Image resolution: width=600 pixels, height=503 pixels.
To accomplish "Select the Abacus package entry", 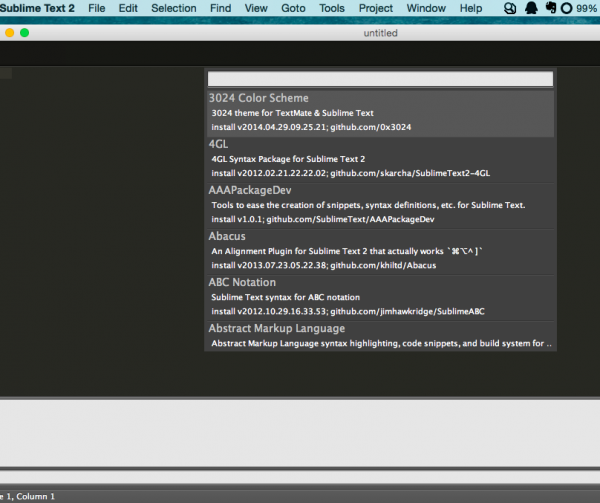I will (x=380, y=251).
